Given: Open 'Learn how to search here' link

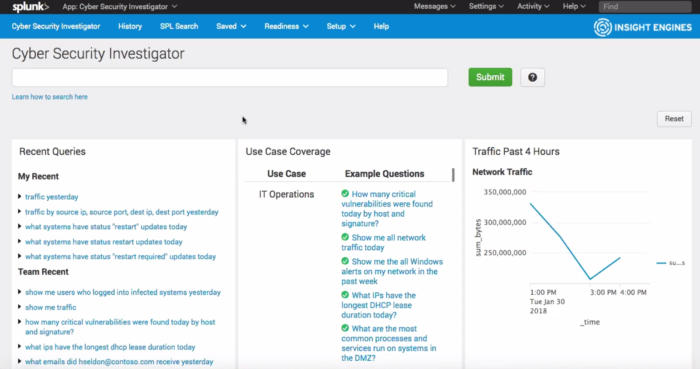Looking at the screenshot, I should 50,97.
